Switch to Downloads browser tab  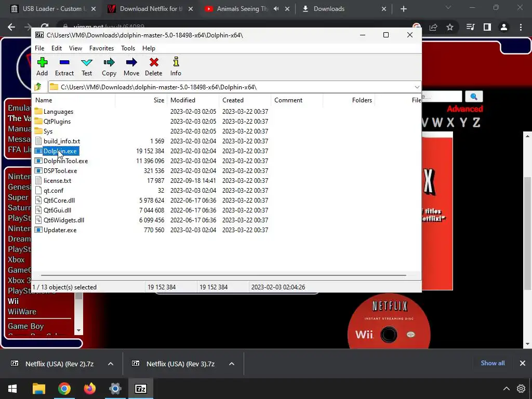pyautogui.click(x=344, y=9)
